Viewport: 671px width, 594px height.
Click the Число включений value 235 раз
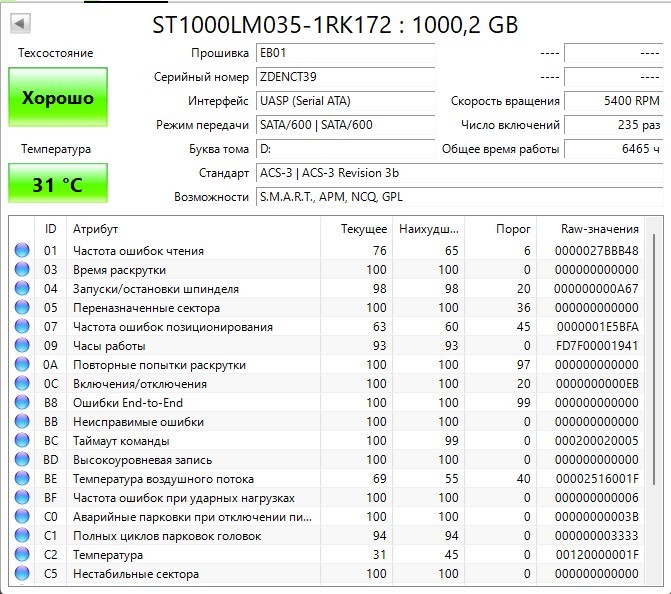613,125
